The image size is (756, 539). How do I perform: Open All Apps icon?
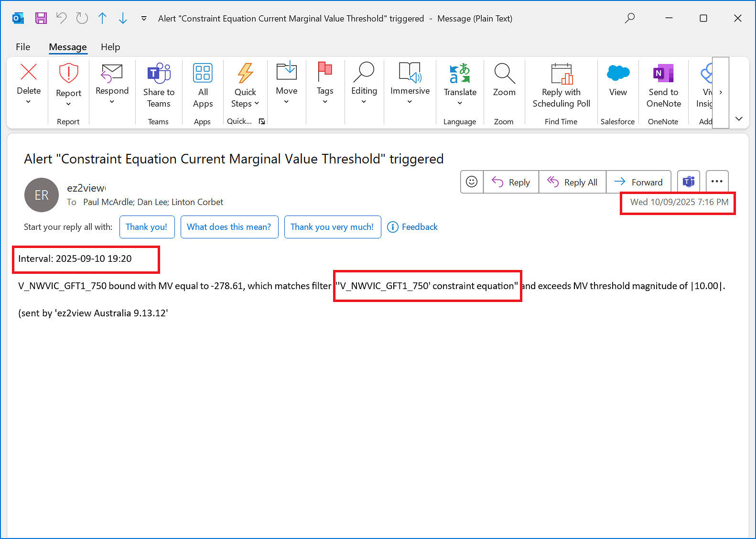tap(203, 73)
